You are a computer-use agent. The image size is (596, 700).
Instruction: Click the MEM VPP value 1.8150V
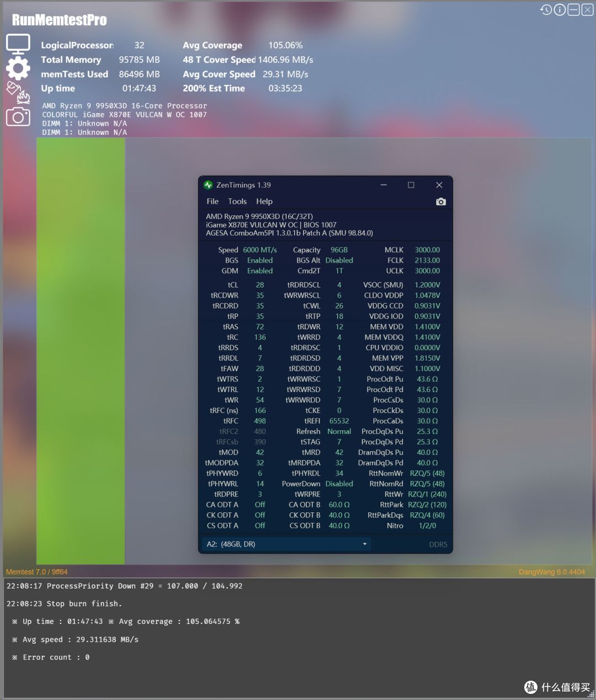[427, 359]
